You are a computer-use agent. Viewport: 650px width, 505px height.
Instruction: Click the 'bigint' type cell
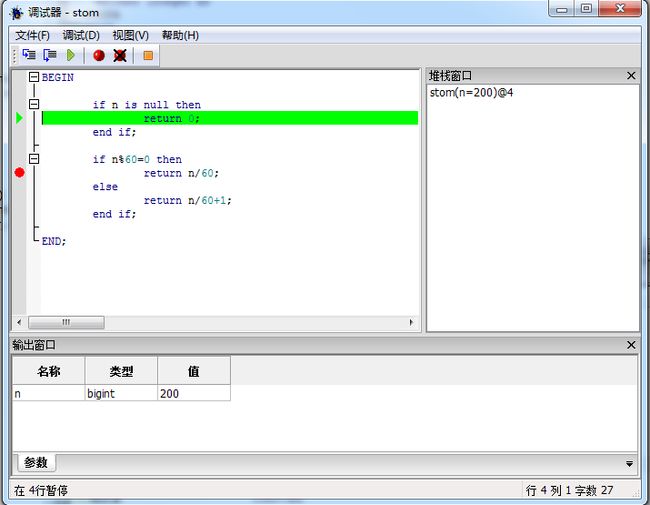point(121,393)
